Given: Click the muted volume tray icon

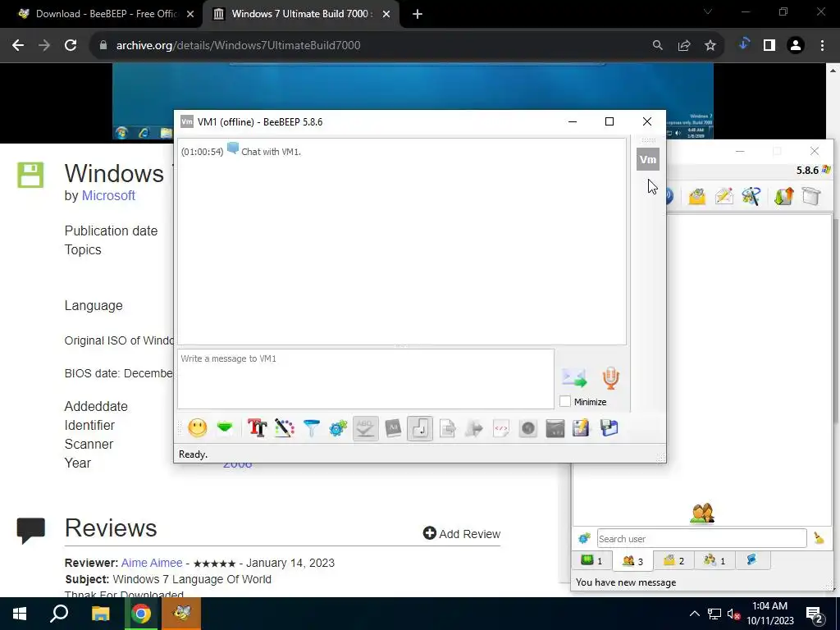Looking at the screenshot, I should pyautogui.click(x=734, y=614).
